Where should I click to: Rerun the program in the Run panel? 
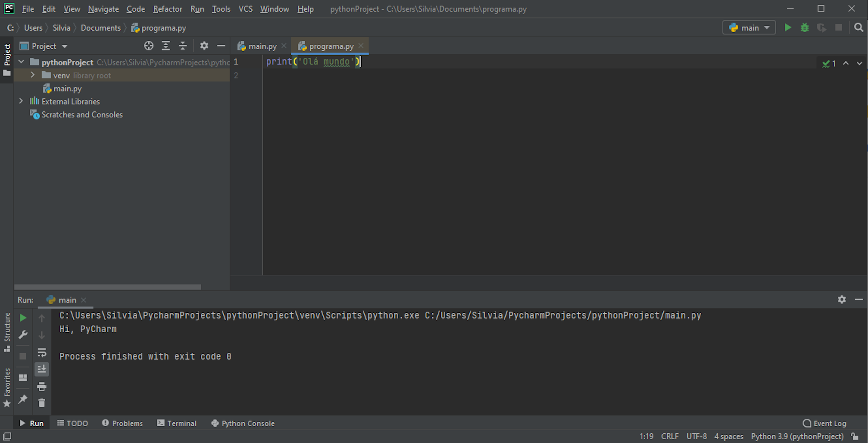coord(23,318)
